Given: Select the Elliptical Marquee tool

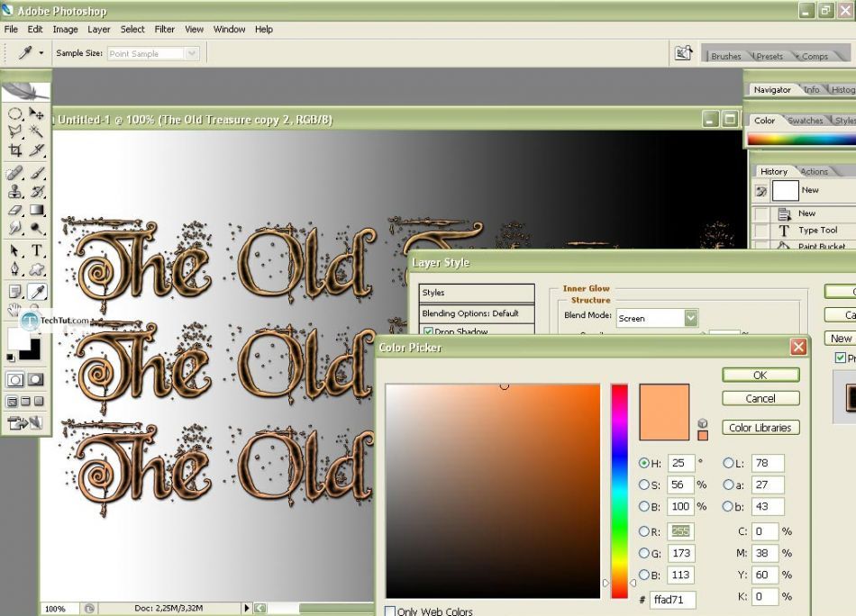Looking at the screenshot, I should click(15, 113).
